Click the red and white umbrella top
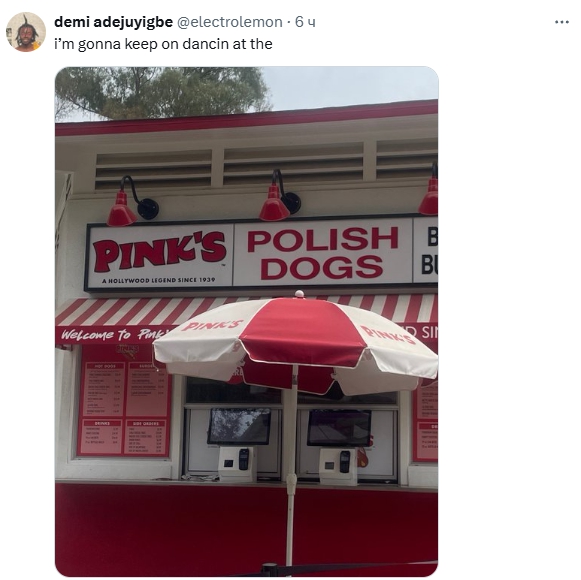Screen dimensions: 581x580 point(295,341)
